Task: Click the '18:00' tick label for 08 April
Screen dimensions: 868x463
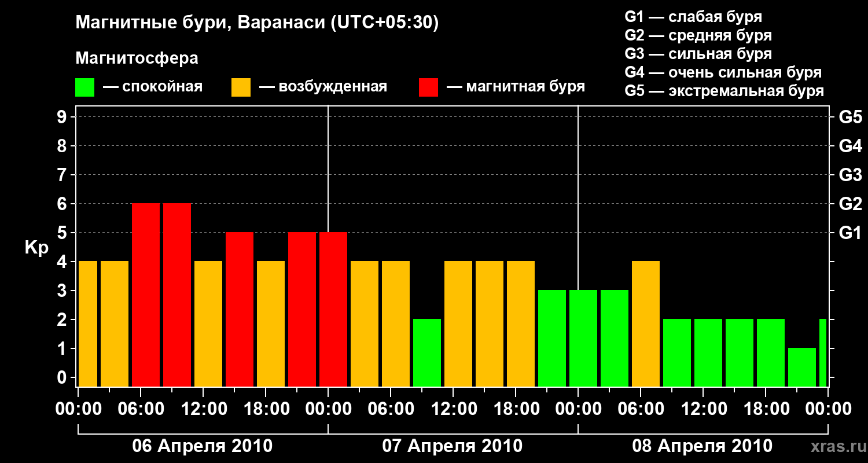Action: [x=766, y=409]
